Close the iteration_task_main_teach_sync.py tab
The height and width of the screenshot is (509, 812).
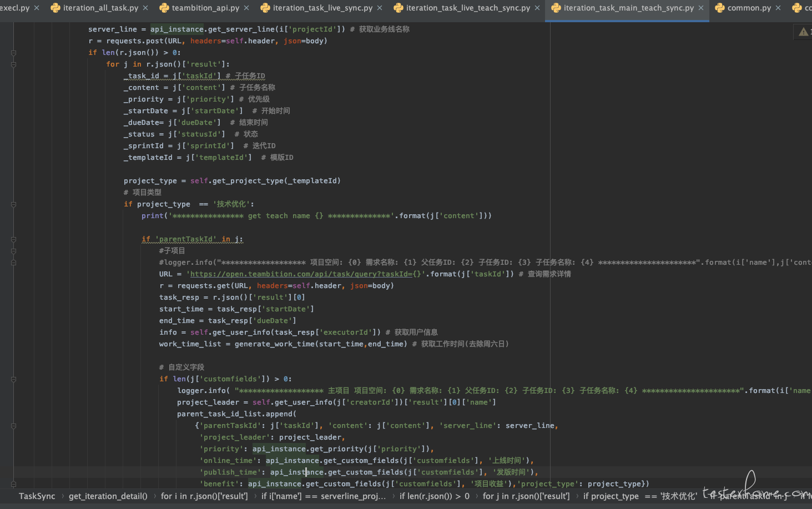[701, 8]
